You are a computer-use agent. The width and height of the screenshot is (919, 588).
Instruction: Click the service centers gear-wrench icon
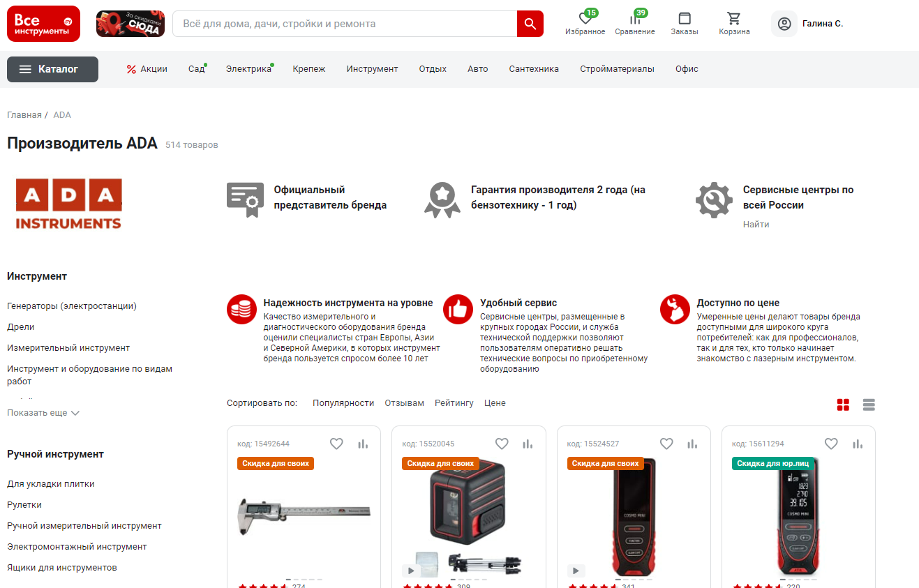tap(714, 200)
